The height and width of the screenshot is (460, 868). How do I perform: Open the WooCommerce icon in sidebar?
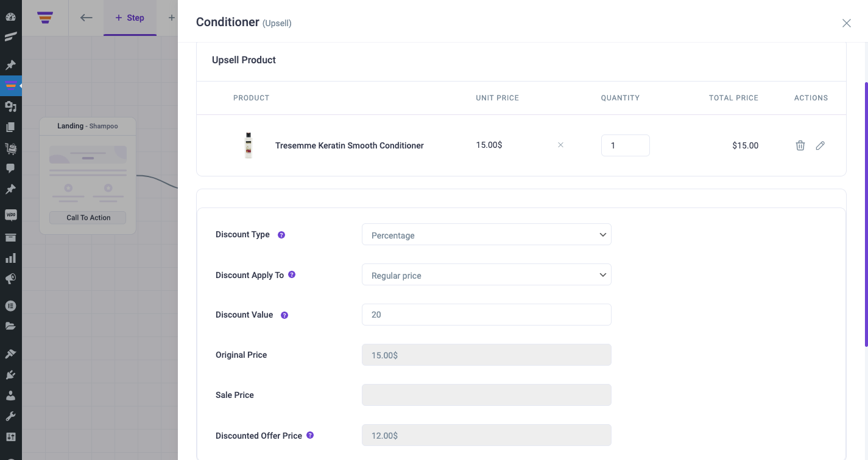(x=10, y=215)
